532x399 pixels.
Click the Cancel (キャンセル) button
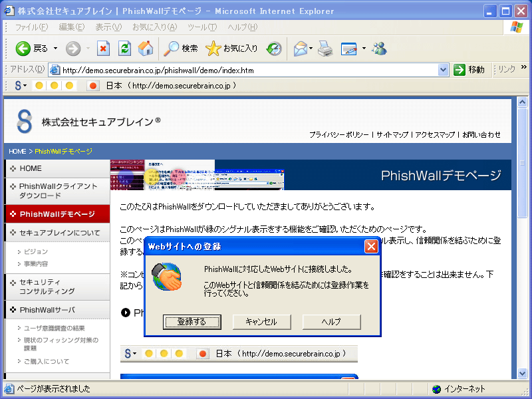click(261, 322)
